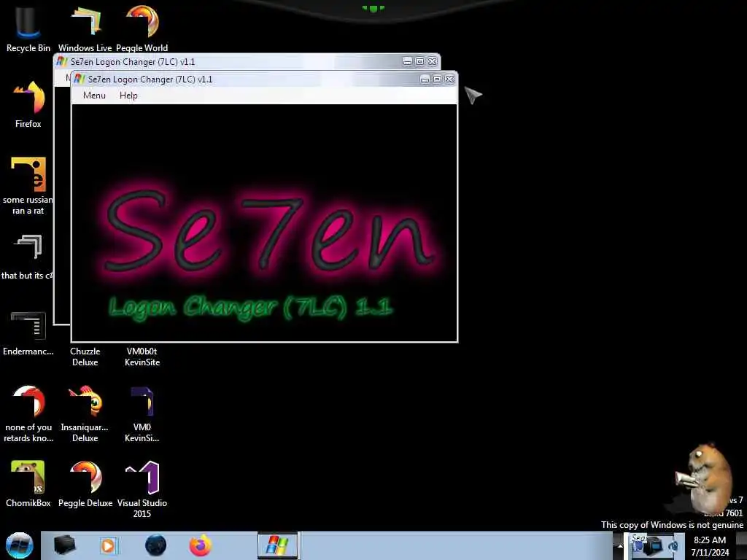Close the back Se7en Logon Changer window
This screenshot has width=747, height=560.
point(432,61)
